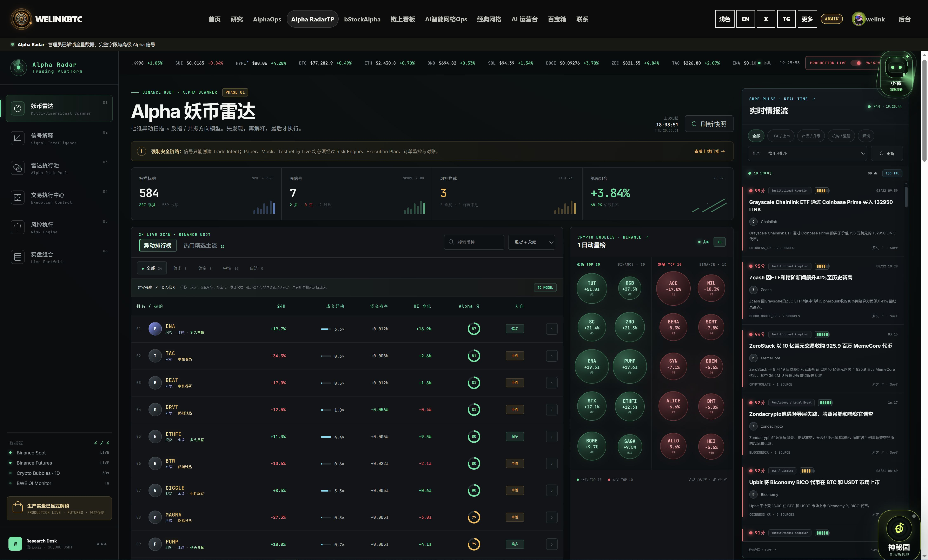The width and height of the screenshot is (928, 560).
Task: Open 交易执行中心 via its sidebar icon
Action: click(17, 197)
